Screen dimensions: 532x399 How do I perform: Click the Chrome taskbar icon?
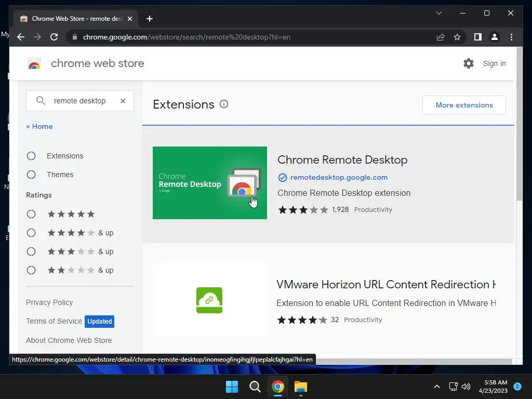point(278,387)
